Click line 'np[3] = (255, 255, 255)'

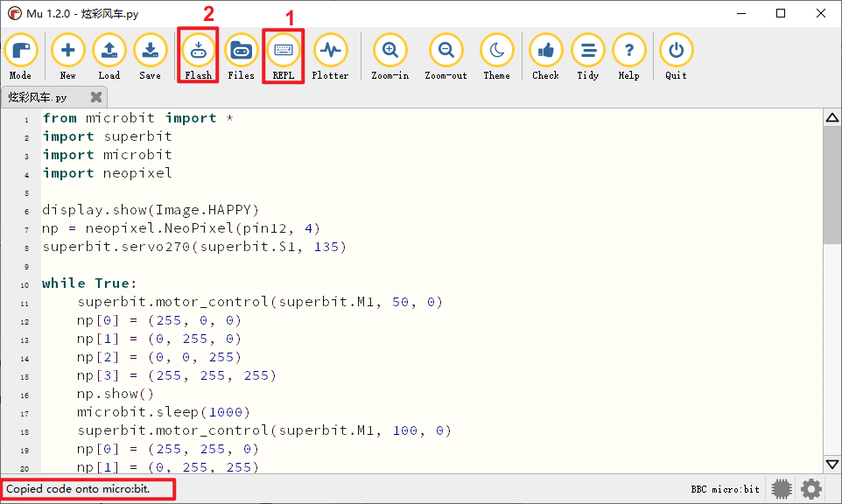[x=177, y=375]
